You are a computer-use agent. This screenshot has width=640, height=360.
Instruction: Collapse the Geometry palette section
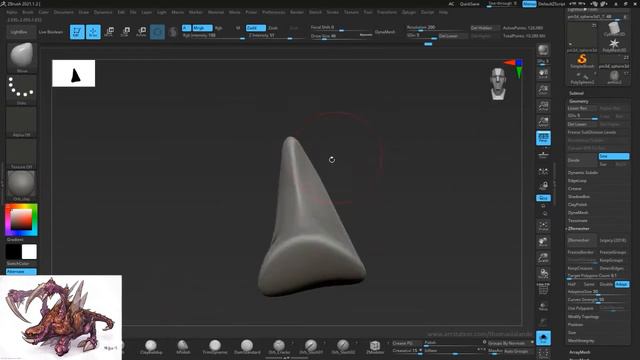coord(579,101)
